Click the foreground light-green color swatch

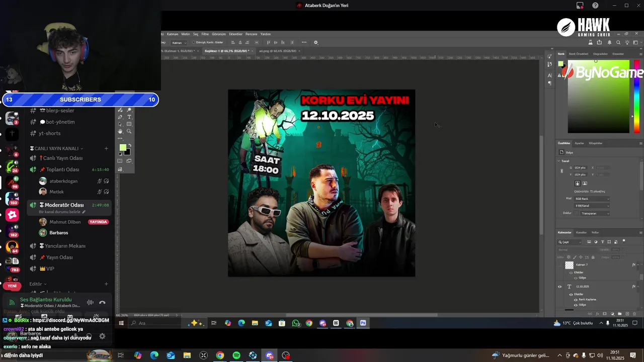(x=122, y=148)
